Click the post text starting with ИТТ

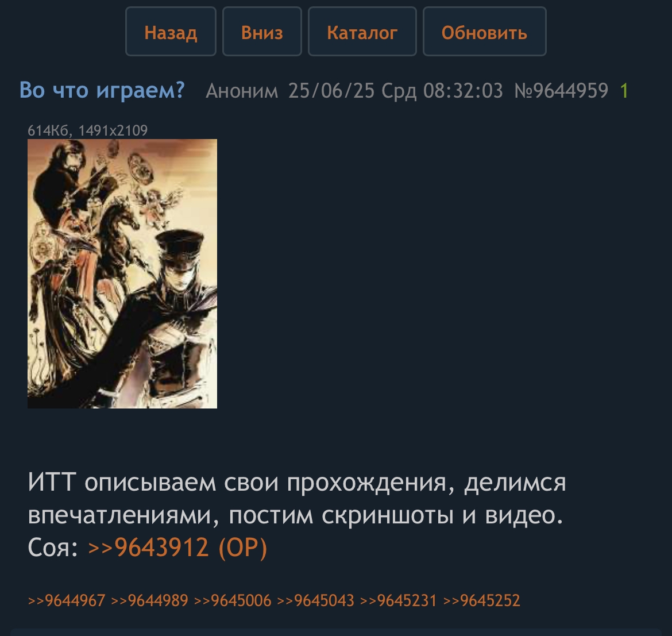click(x=296, y=499)
